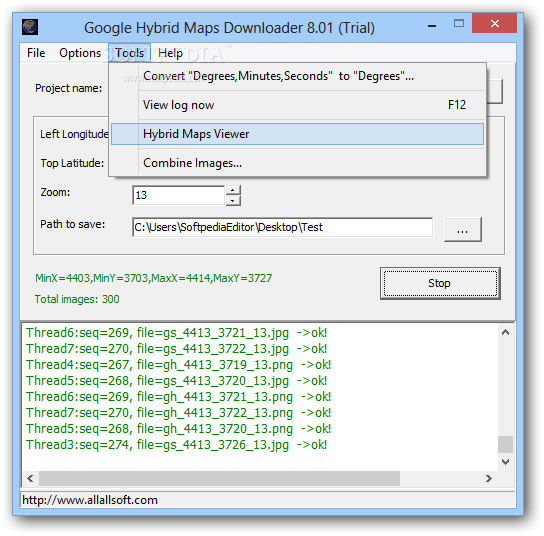This screenshot has height=536, width=544.
Task: Select log line Thread5 seq=268 gs jpg
Action: pos(177,381)
